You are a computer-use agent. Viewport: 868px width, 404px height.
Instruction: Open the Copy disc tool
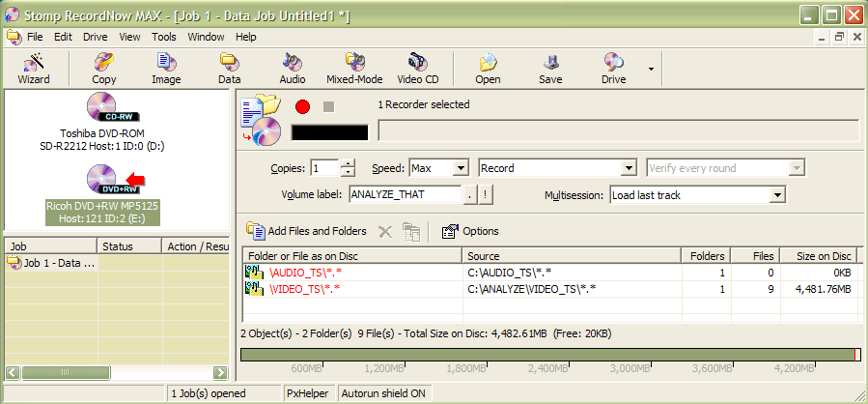[x=103, y=69]
